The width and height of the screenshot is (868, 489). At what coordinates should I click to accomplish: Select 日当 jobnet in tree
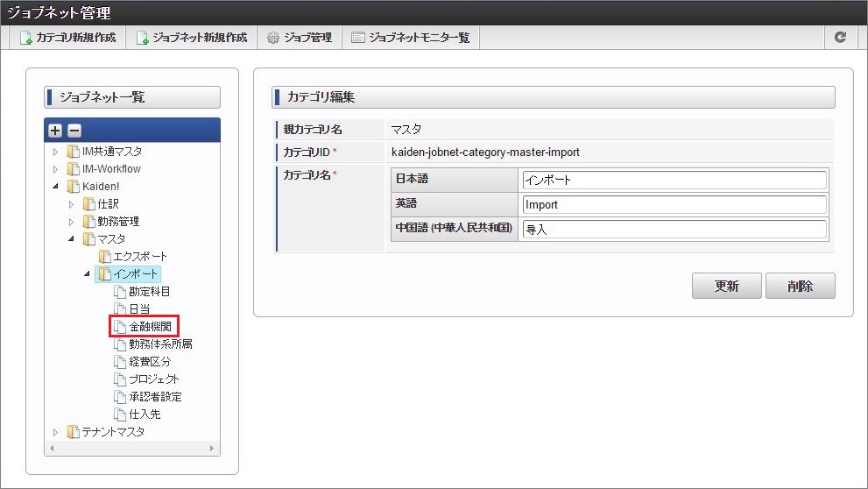(x=139, y=308)
